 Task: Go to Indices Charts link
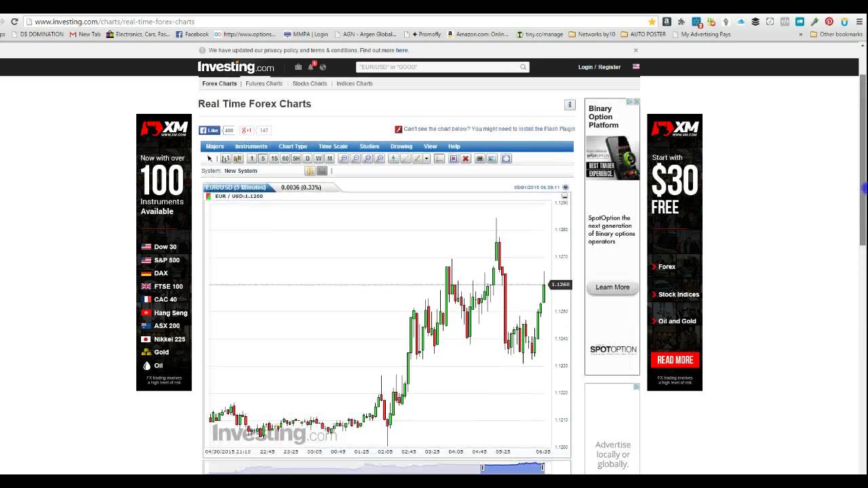click(355, 83)
